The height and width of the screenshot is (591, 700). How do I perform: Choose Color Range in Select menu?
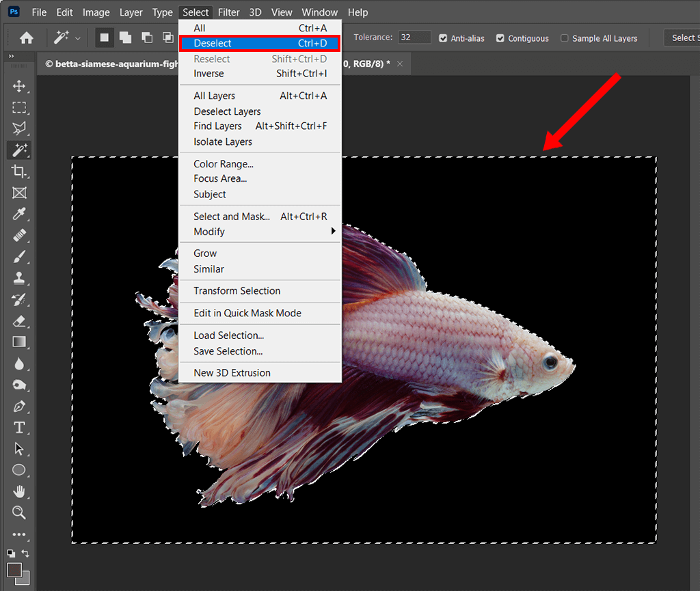[x=260, y=164]
